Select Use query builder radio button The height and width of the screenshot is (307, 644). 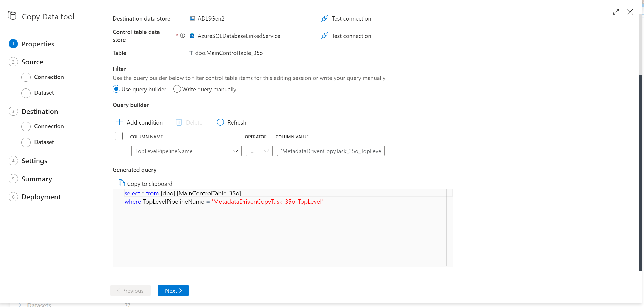click(x=117, y=89)
